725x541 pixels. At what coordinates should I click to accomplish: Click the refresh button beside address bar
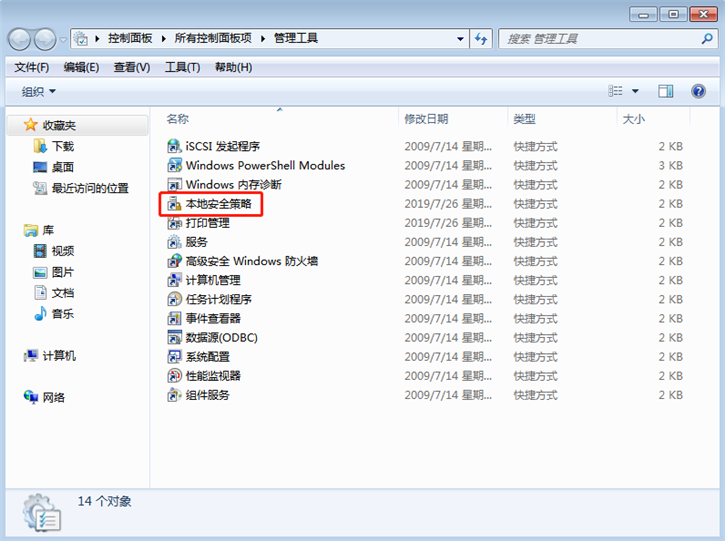pyautogui.click(x=482, y=39)
